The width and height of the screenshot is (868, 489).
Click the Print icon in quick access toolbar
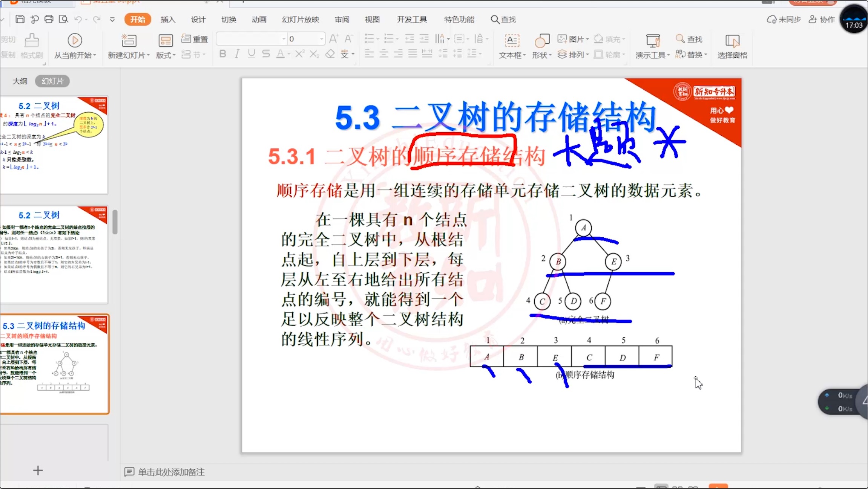point(49,19)
